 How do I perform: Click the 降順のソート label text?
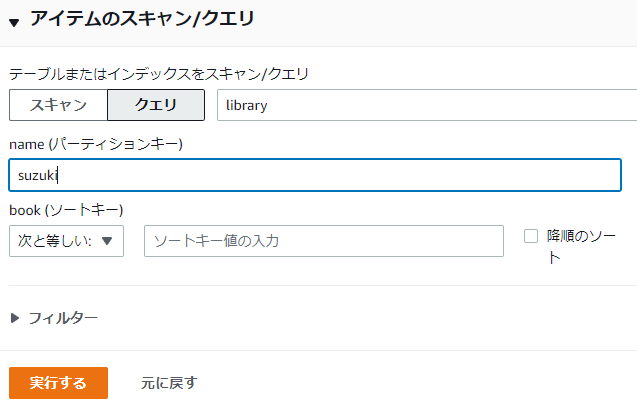tap(580, 236)
